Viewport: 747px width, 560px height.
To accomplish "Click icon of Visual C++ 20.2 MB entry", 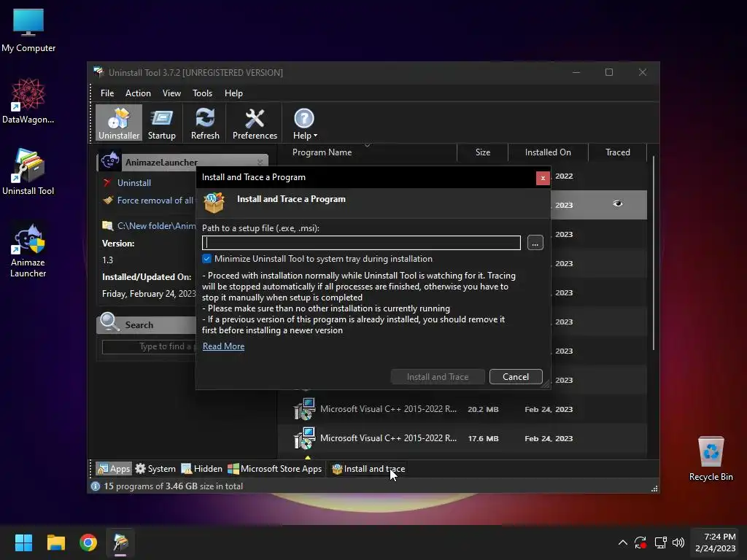I will point(304,409).
